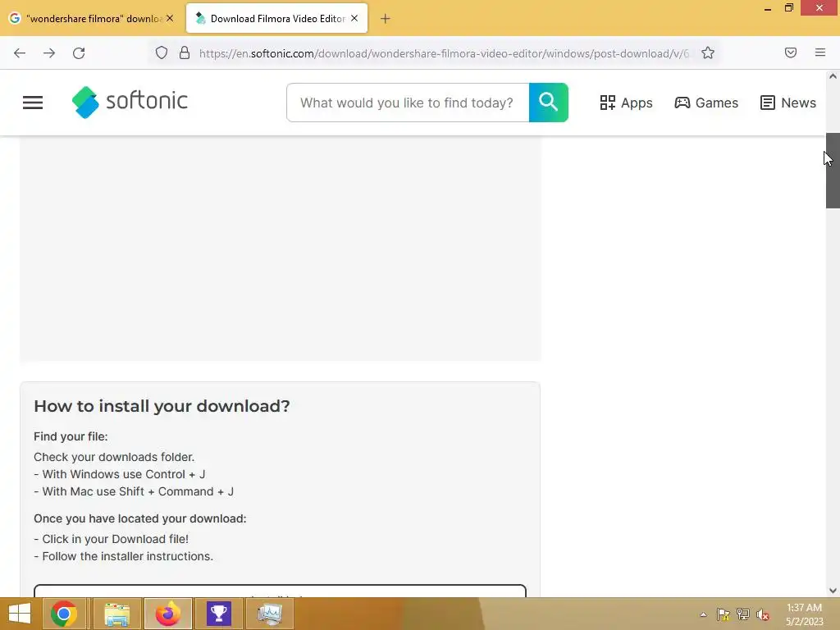Open the Firefox application menu
Viewport: 840px width, 630px height.
(820, 52)
